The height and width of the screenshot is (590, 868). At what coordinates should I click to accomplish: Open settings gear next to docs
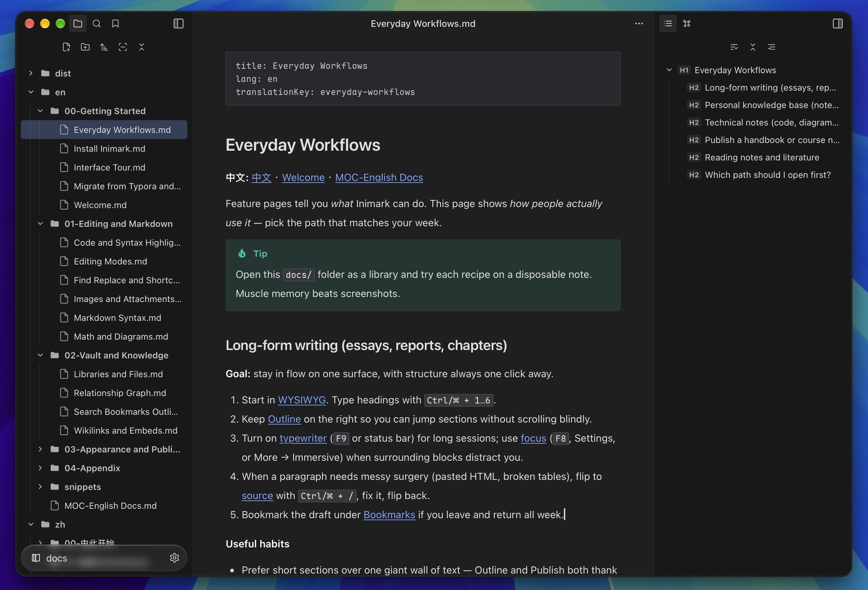[x=175, y=558]
